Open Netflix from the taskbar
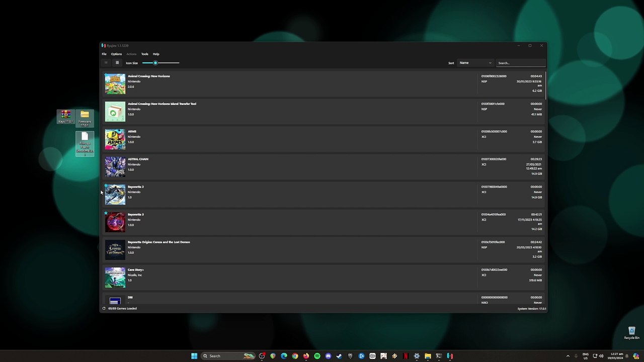Image resolution: width=644 pixels, height=362 pixels. (406, 356)
